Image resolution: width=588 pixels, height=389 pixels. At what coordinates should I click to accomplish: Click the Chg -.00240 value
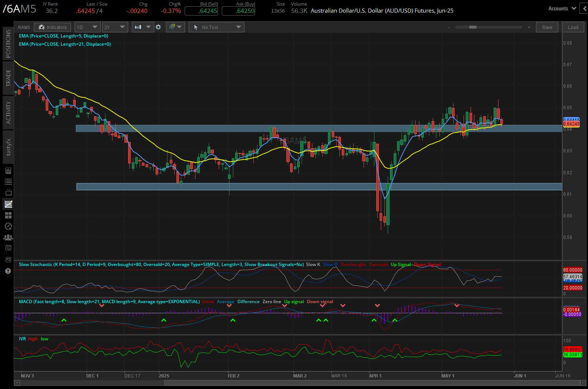[137, 11]
